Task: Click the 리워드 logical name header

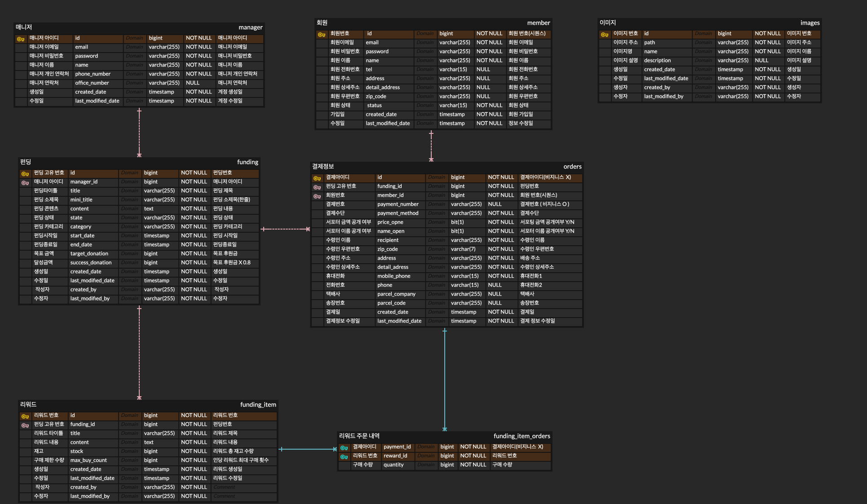Action: (28, 405)
